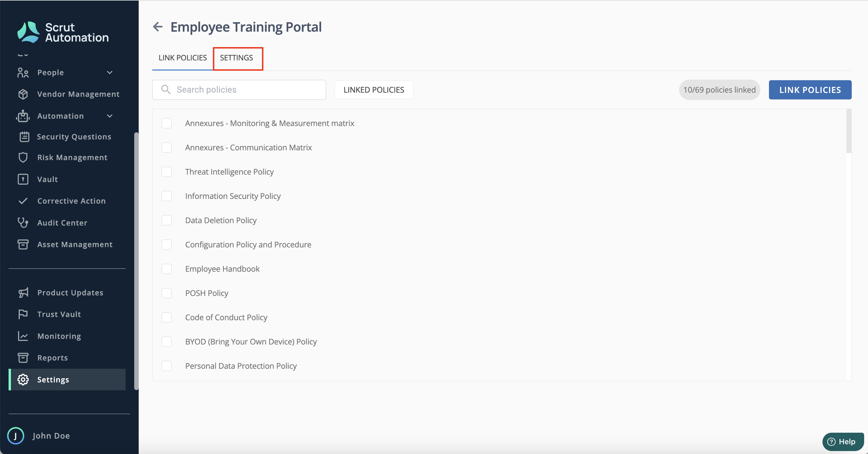Click the 10/69 policies linked badge

coord(719,90)
